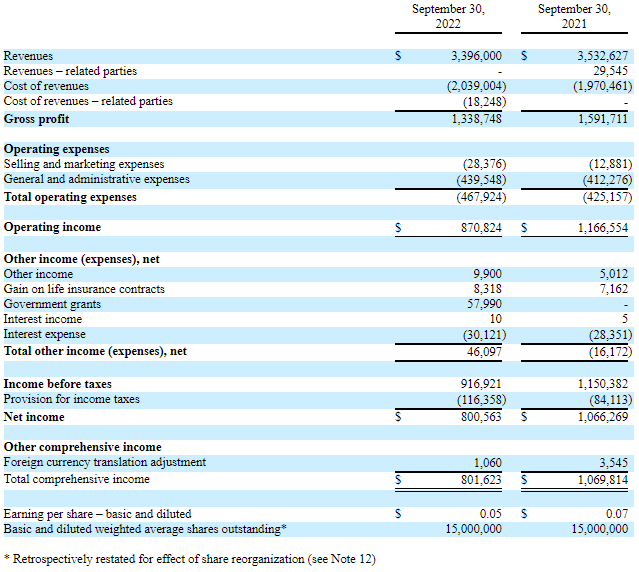This screenshot has height=572, width=639.
Task: Select the 801,623 comprehensive income value
Action: coord(481,480)
